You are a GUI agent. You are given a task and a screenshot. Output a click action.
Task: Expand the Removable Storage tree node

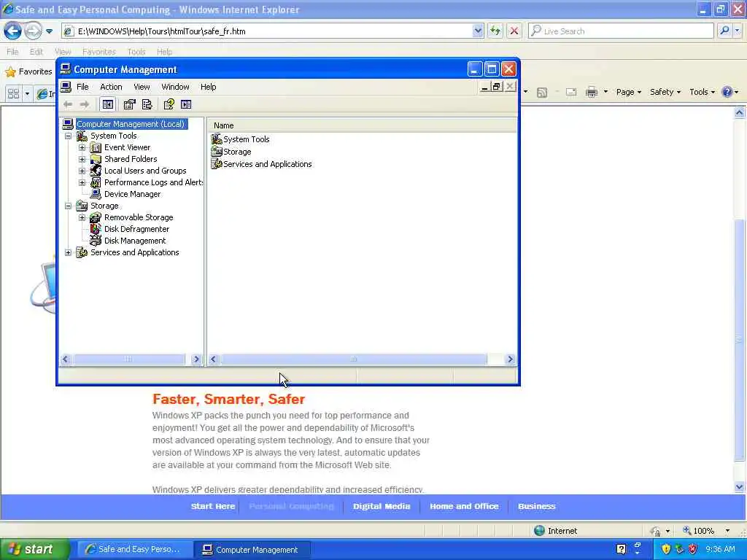coord(82,217)
